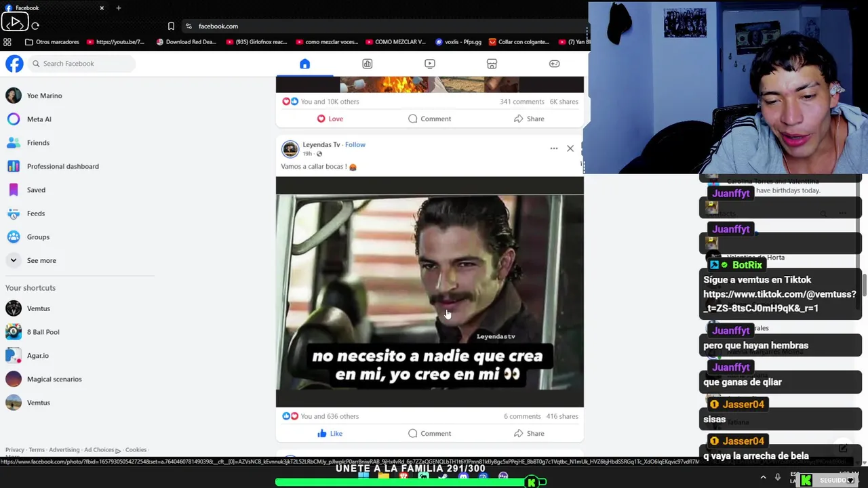Open Leyendas Tv page name

(321, 144)
